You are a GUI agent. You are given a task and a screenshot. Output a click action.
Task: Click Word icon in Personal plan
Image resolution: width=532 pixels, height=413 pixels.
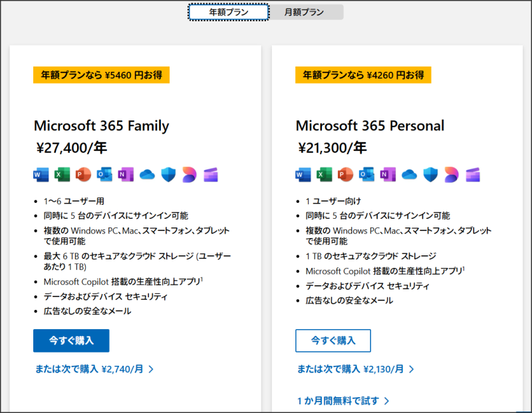pos(303,175)
